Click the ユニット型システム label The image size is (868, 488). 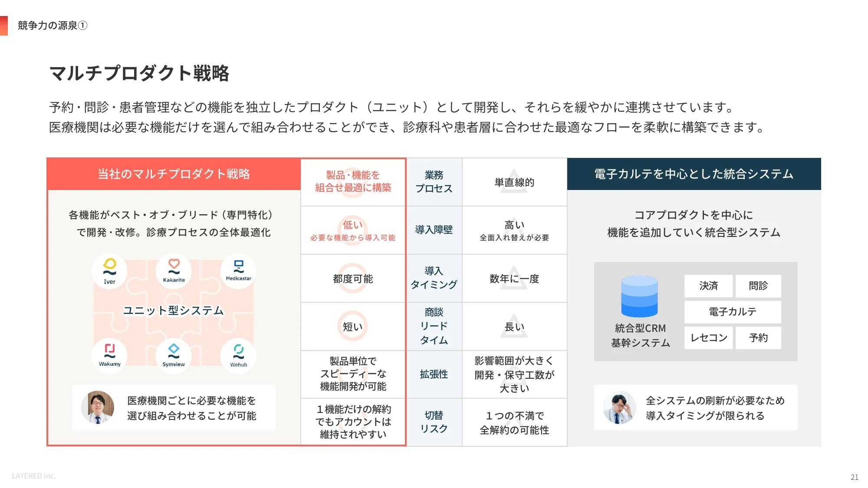[174, 311]
